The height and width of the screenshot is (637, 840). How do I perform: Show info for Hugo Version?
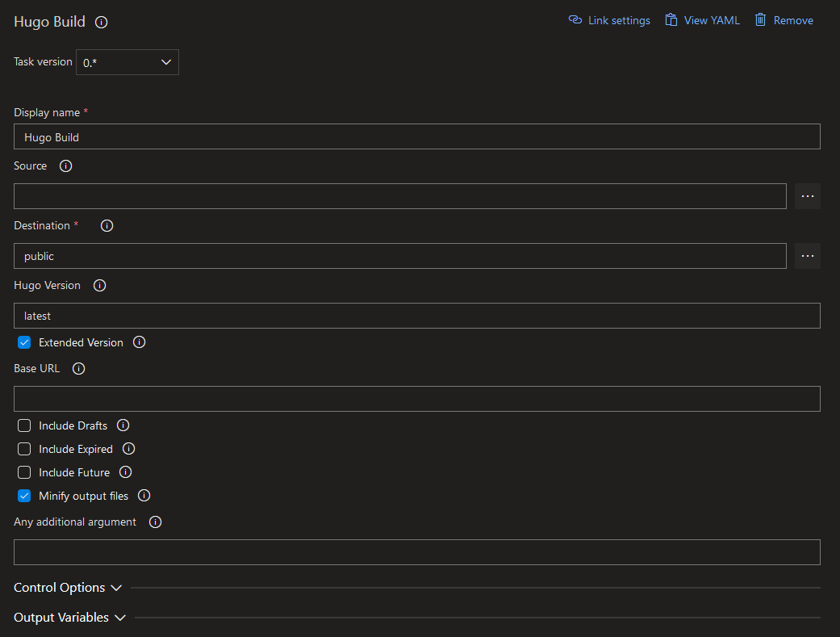(x=99, y=285)
